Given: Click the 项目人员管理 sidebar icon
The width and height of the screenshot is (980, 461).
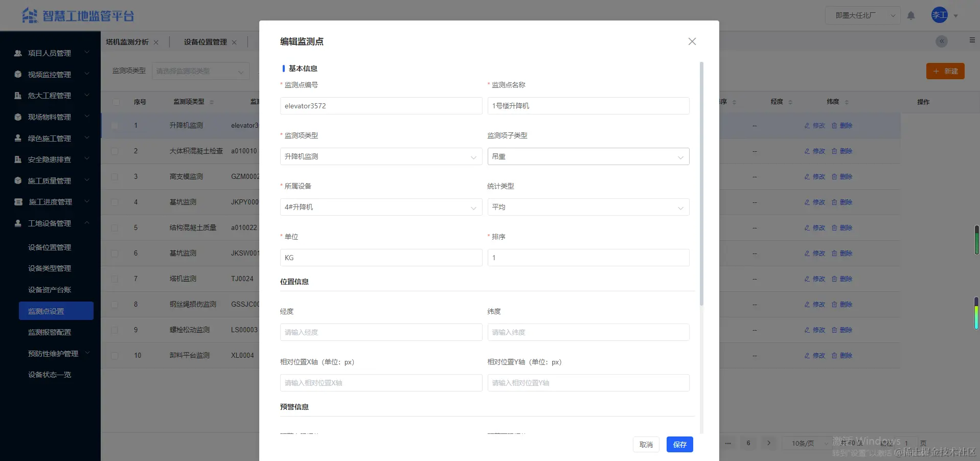Looking at the screenshot, I should click(x=17, y=53).
